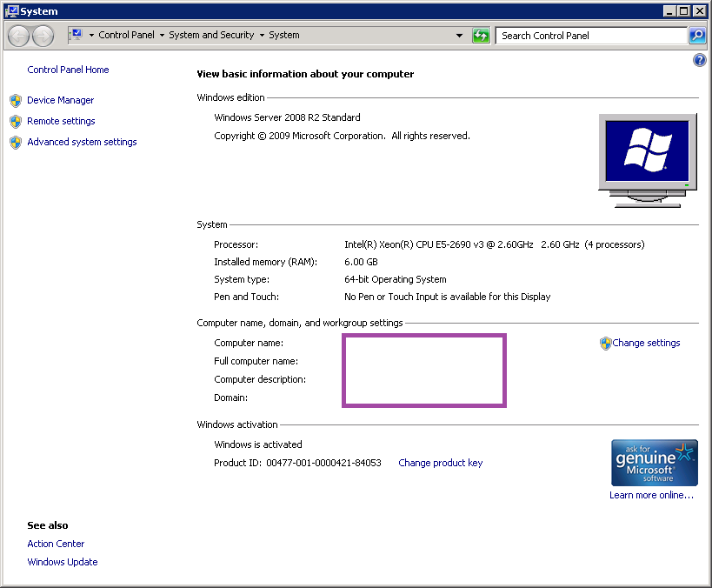Click in the Search Control Panel field
Viewport: 712px width, 588px height.
pyautogui.click(x=591, y=36)
